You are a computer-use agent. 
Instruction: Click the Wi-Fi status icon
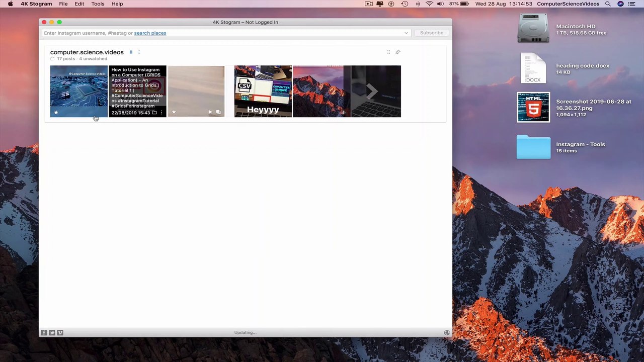(x=429, y=4)
